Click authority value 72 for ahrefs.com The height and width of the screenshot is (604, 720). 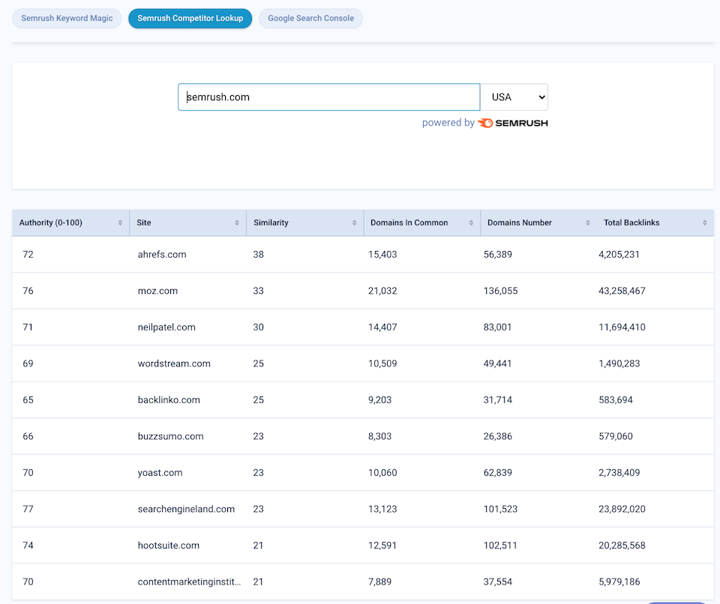click(28, 254)
